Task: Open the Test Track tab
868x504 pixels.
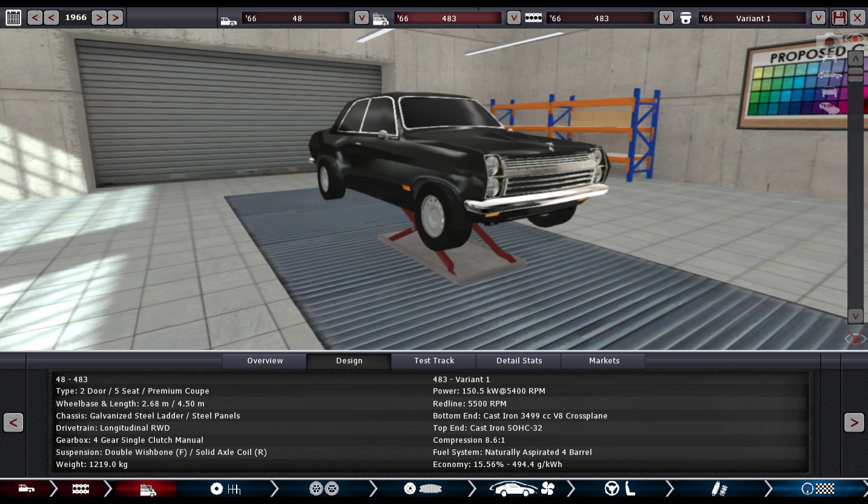Action: [x=434, y=361]
